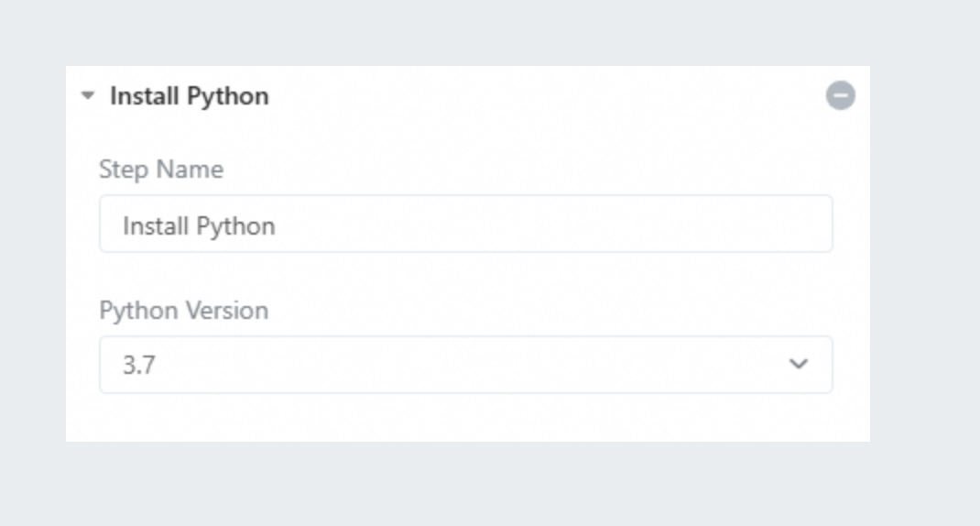
Task: Click the Step Name label
Action: (161, 170)
